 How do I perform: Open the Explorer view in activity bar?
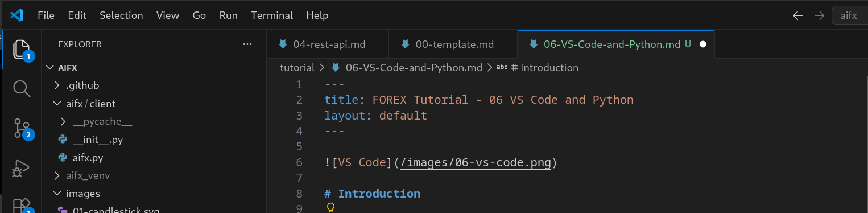(21, 50)
